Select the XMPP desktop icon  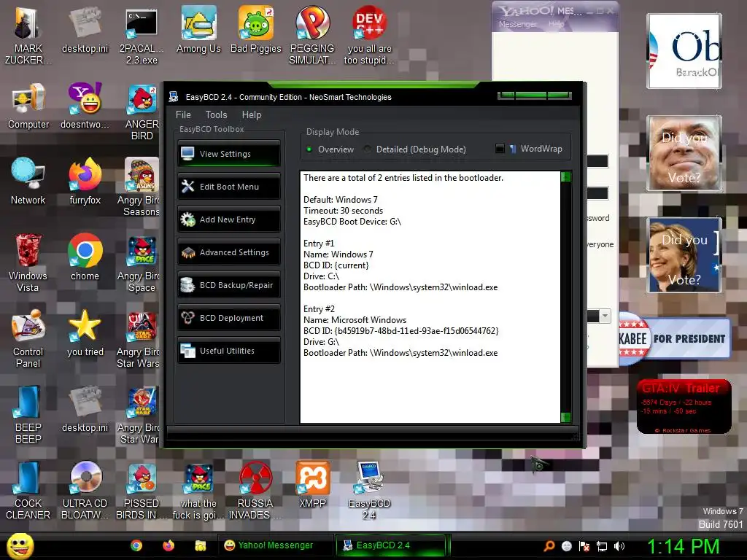(312, 485)
